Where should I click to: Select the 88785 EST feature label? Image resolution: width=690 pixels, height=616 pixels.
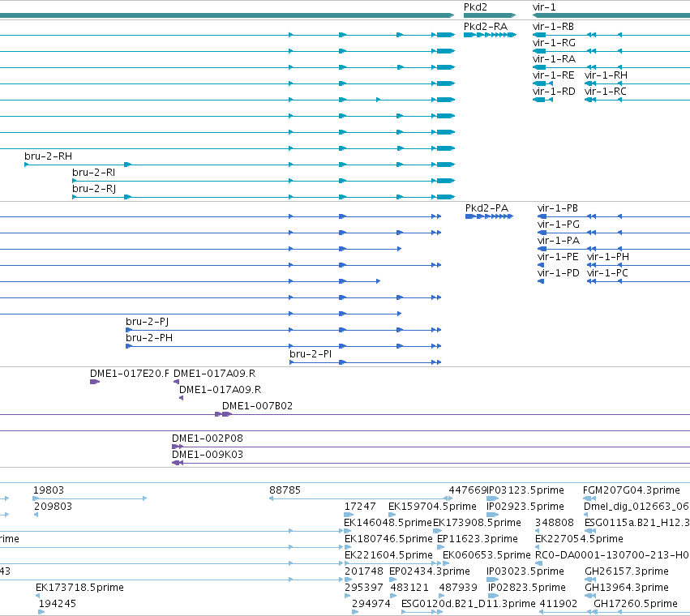click(x=285, y=490)
